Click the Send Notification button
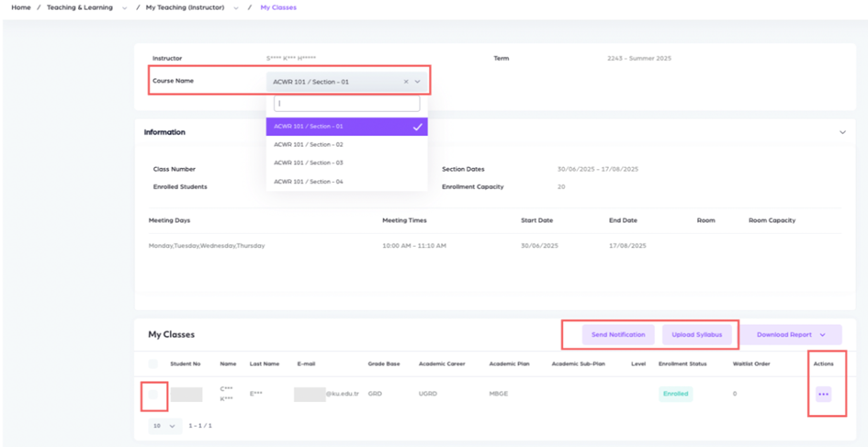 coord(617,335)
